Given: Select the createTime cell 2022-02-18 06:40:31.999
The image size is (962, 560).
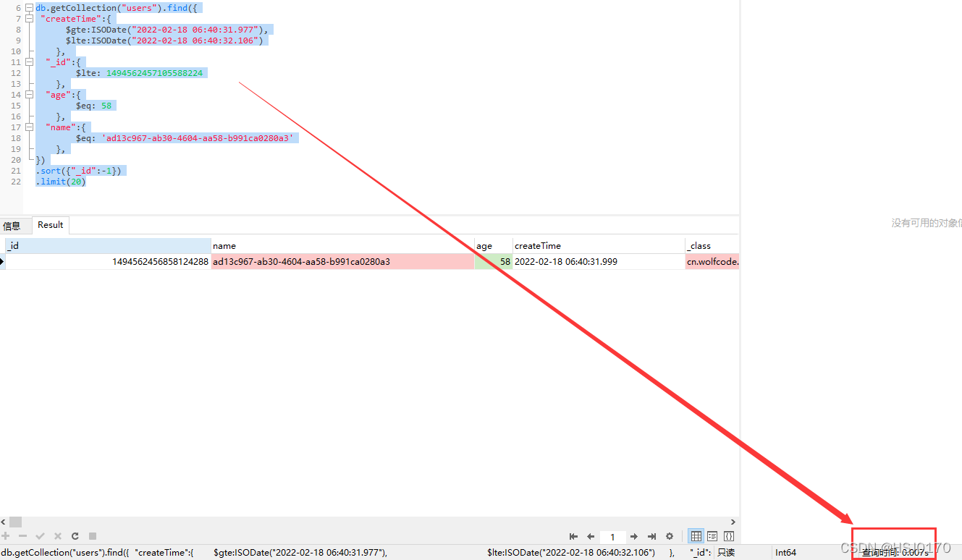Looking at the screenshot, I should click(599, 262).
